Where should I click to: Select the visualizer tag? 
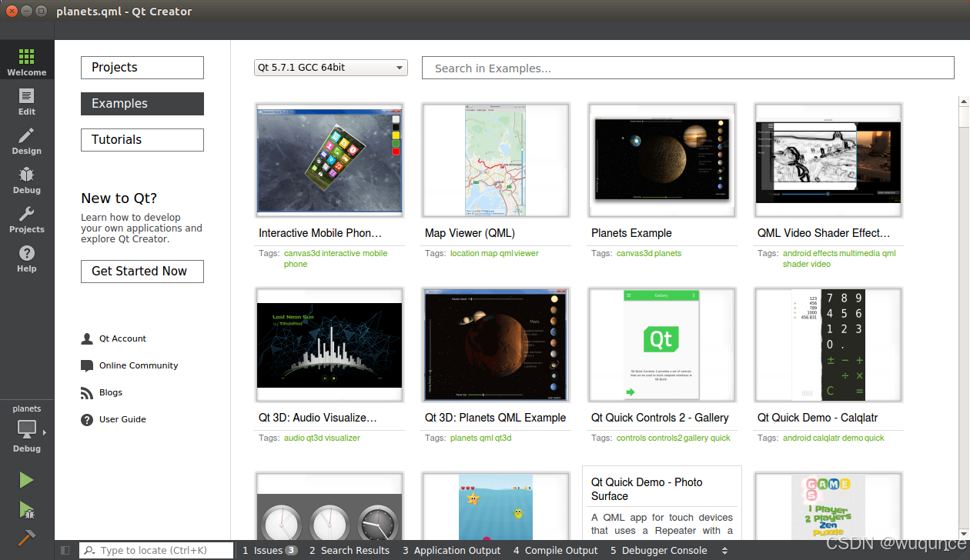click(x=343, y=438)
